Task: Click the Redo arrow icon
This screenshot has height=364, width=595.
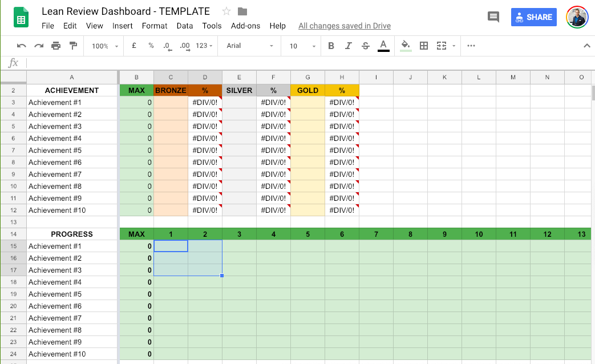Action: pyautogui.click(x=39, y=46)
